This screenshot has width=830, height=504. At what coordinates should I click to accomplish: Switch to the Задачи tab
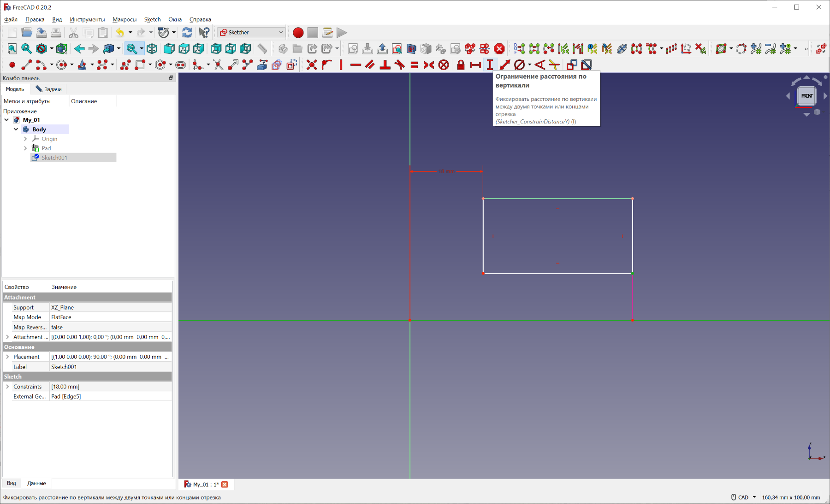coord(48,89)
